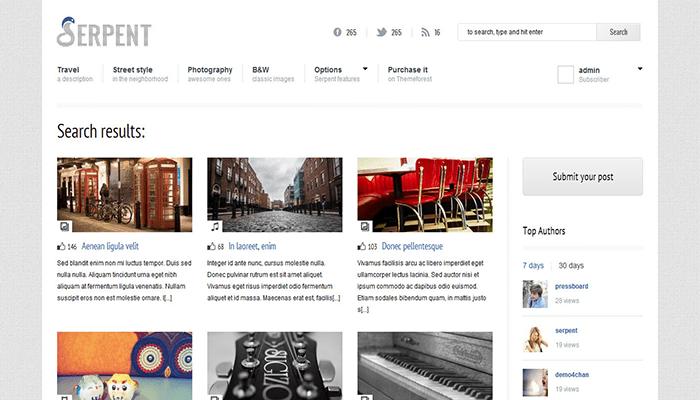
Task: Like the Aenean ligula velit post thumbs-up
Action: coord(61,246)
